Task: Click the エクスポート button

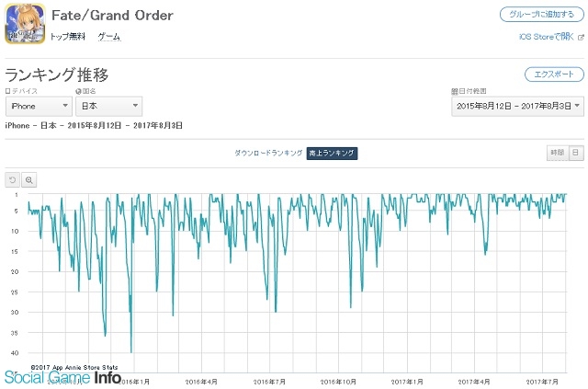Action: point(554,74)
